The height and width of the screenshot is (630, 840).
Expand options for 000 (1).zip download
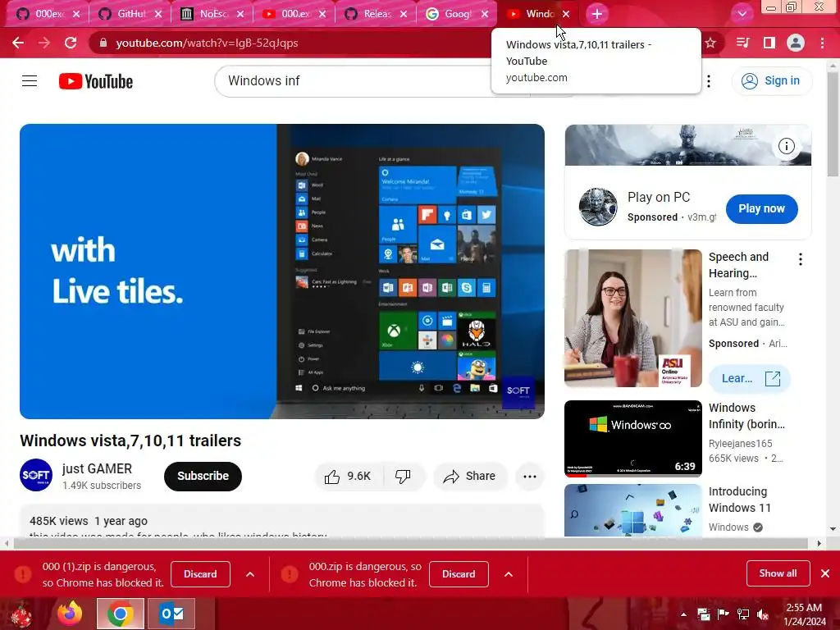[x=250, y=574]
